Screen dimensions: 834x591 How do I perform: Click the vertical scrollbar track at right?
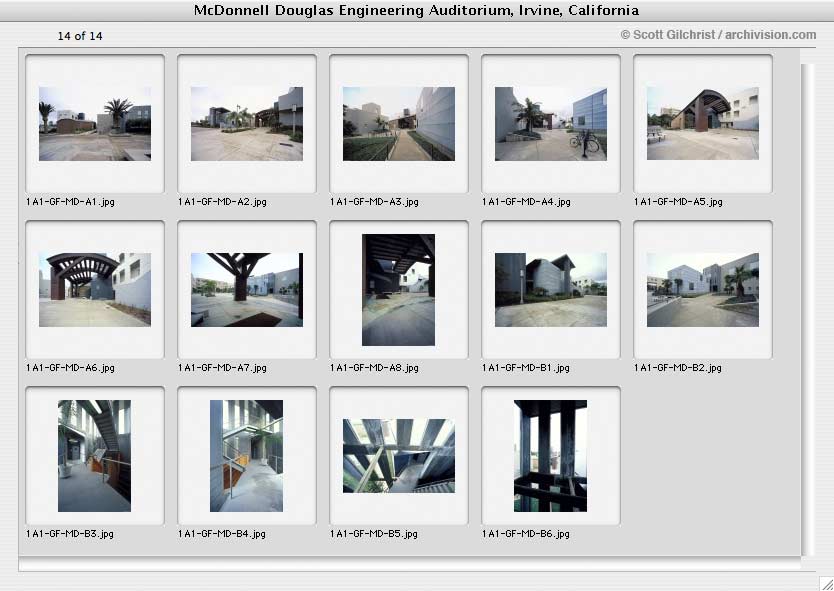[x=807, y=310]
